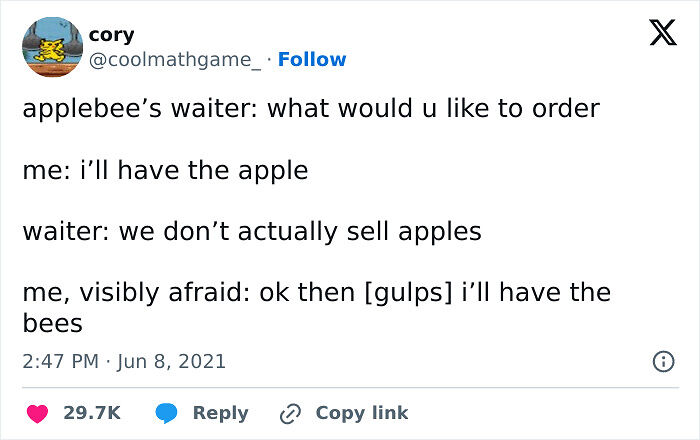Click the X logo icon
Viewport: 700px width, 440px height.
[655, 34]
